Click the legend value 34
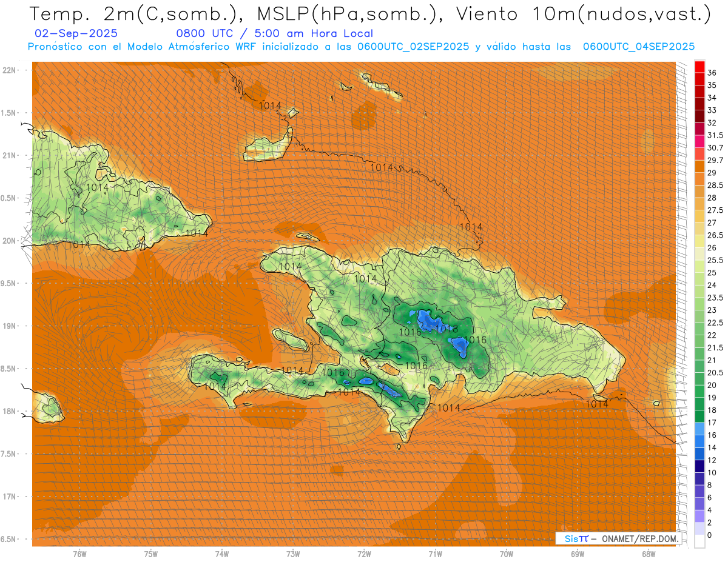Viewport: 728px width, 562px height. pos(712,98)
